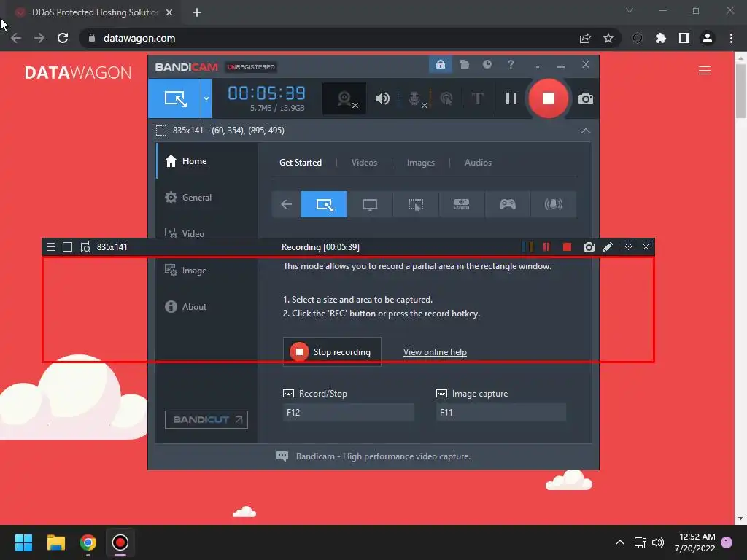This screenshot has width=747, height=560.
Task: Select rectangle screen recording mode in Bandicam header
Action: click(174, 98)
